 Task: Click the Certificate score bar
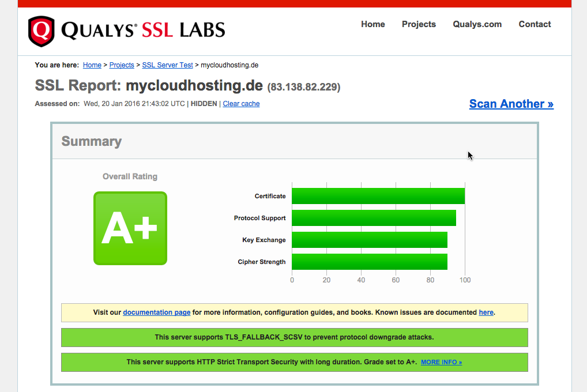click(x=378, y=196)
